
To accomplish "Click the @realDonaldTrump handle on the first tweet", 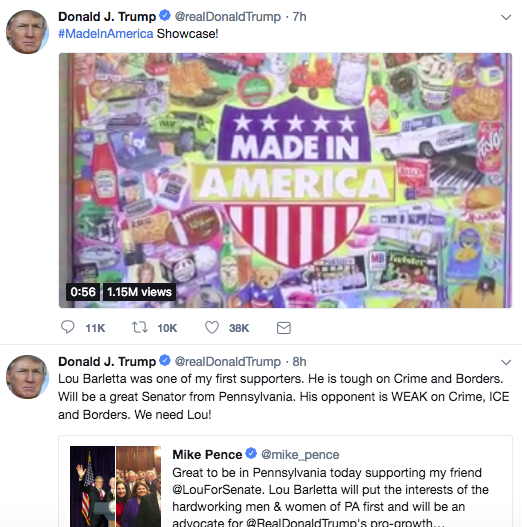I will click(x=228, y=16).
